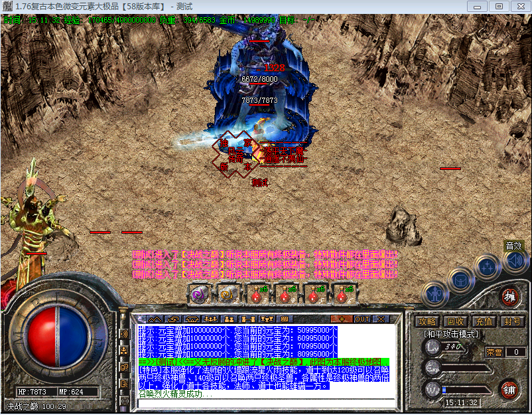Click the 经验 experience value in top bar

[110, 20]
